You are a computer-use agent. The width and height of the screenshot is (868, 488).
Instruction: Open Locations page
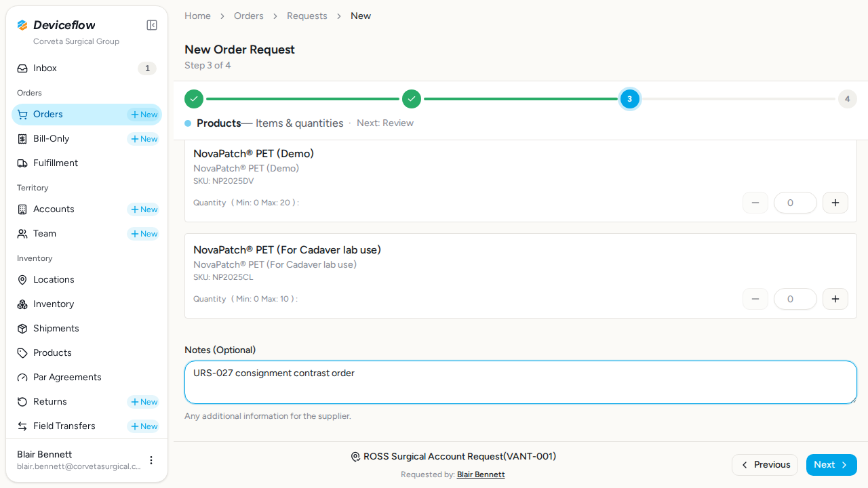point(87,280)
